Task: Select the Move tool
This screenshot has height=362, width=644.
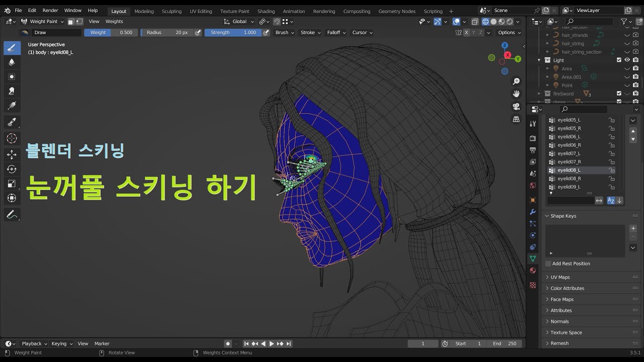Action: [12, 154]
